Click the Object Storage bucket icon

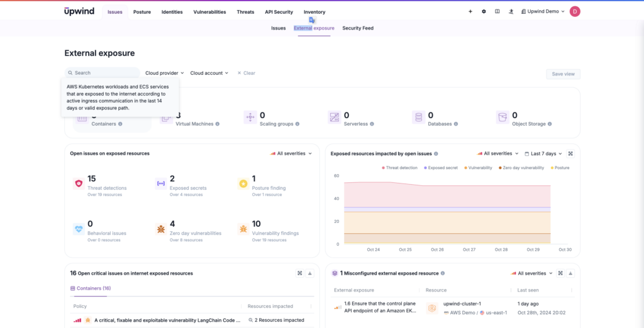tap(502, 117)
